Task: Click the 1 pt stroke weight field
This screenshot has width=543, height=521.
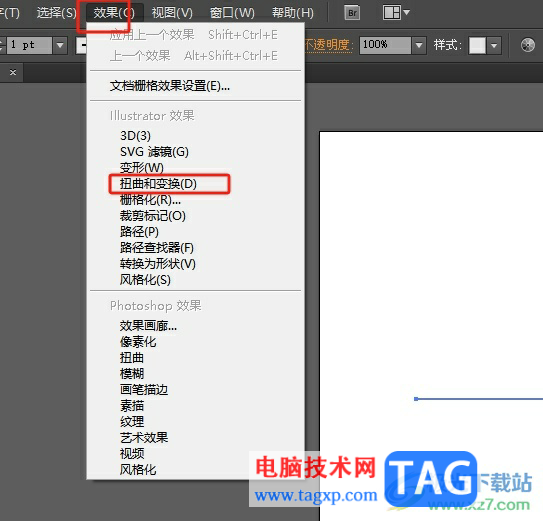Action: point(29,45)
